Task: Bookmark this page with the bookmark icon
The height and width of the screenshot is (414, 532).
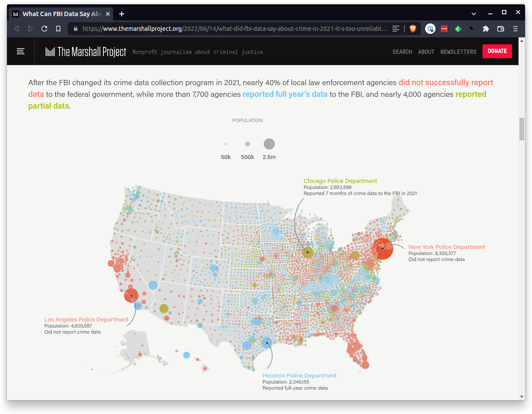Action: tap(58, 29)
